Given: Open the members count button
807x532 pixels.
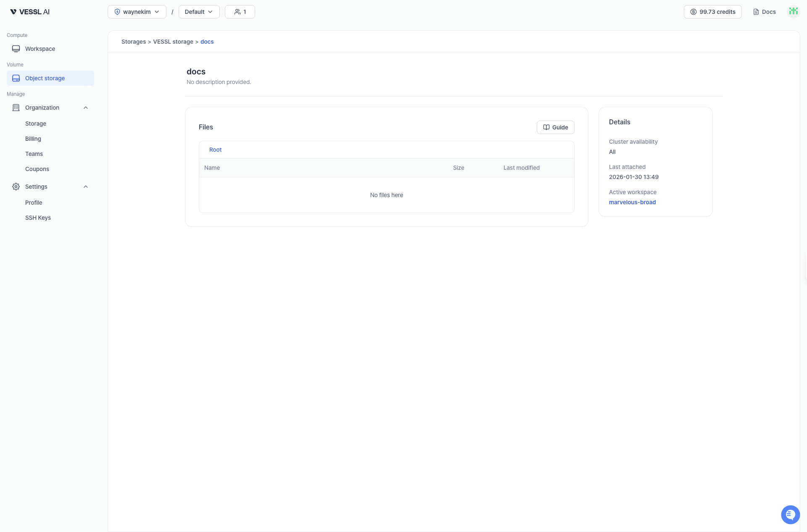Looking at the screenshot, I should [x=240, y=12].
